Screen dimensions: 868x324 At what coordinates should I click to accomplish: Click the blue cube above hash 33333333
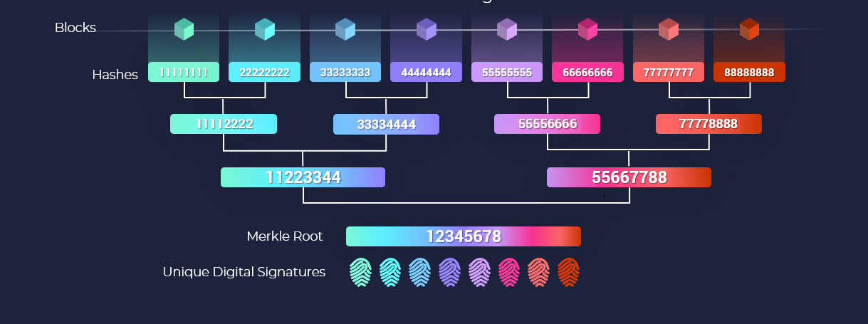345,29
